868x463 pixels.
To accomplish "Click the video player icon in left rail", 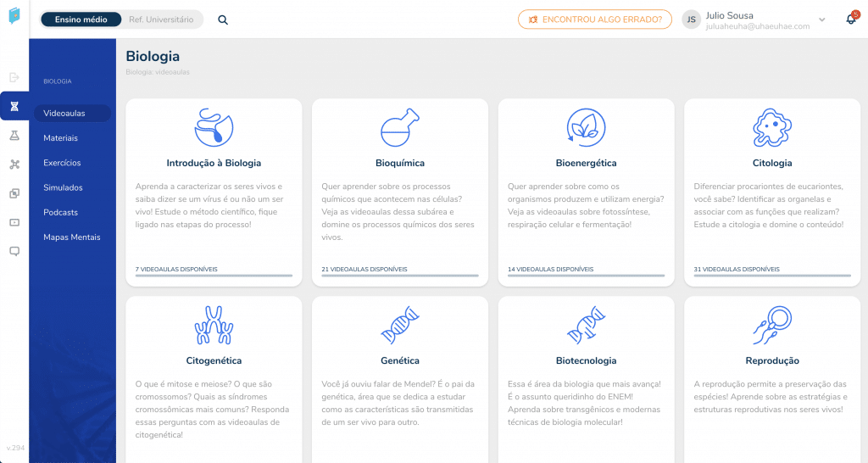I will (14, 223).
